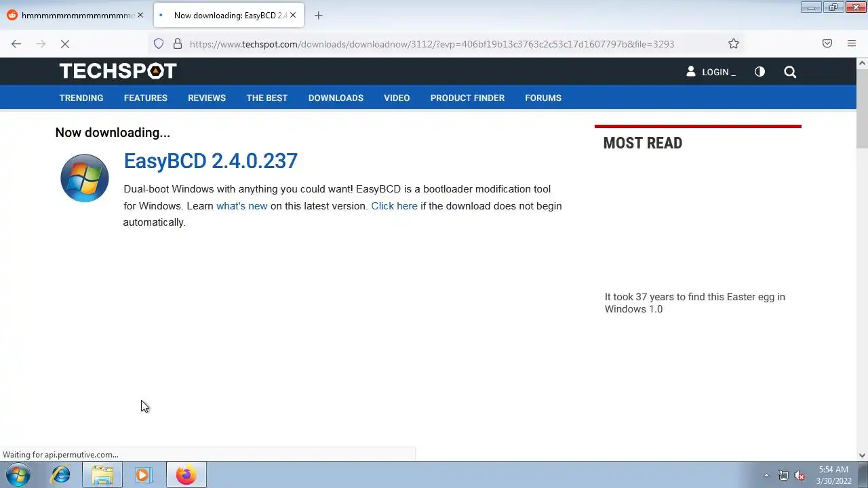This screenshot has width=868, height=488.
Task: Open the TechSpot search magnifier
Action: tap(790, 72)
